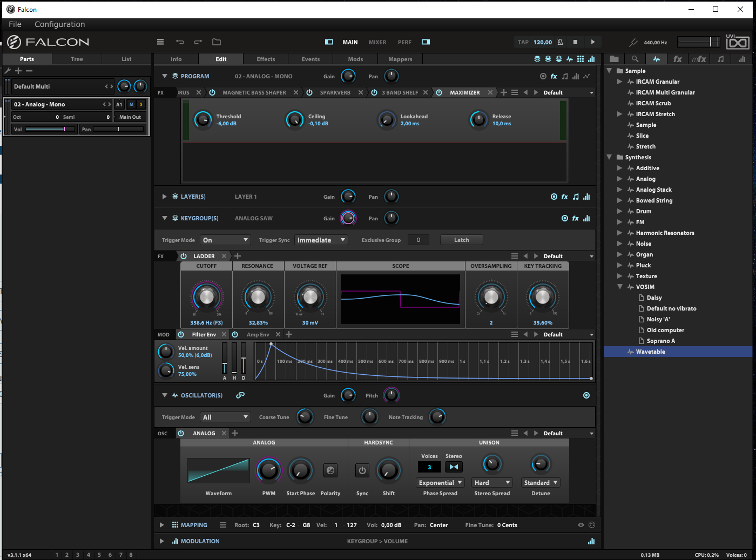Click the undo arrow icon
The width and height of the screenshot is (756, 560).
coord(180,42)
